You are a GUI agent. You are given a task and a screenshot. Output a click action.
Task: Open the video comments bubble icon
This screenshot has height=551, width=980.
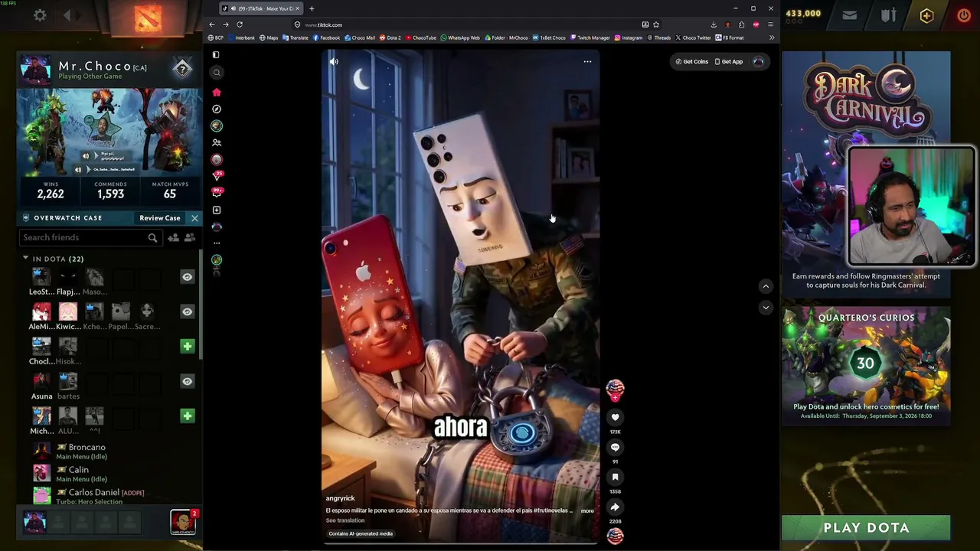tap(615, 447)
